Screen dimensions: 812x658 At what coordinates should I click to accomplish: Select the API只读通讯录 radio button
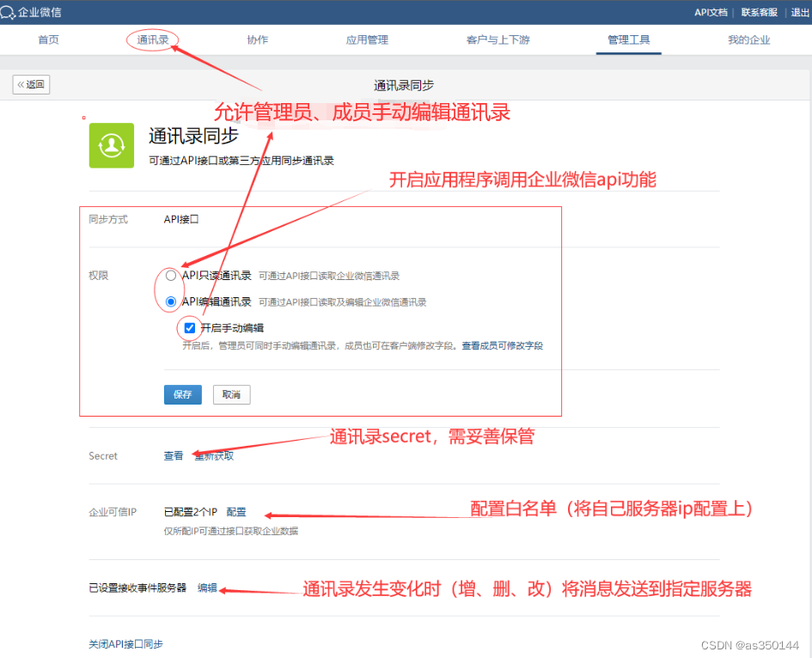tap(170, 276)
